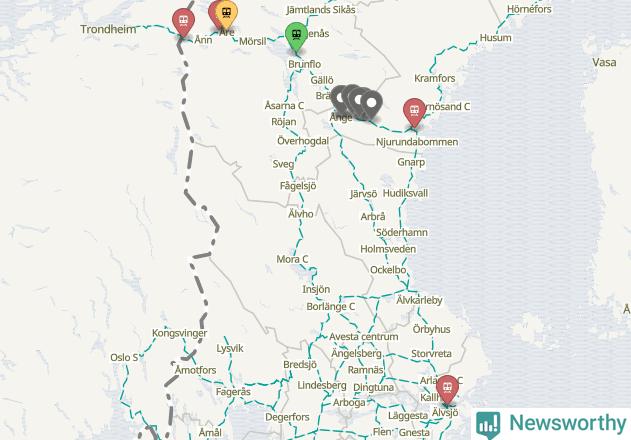Click the red train marker near Ånn
Viewport: 631px width, 440px height.
(184, 23)
